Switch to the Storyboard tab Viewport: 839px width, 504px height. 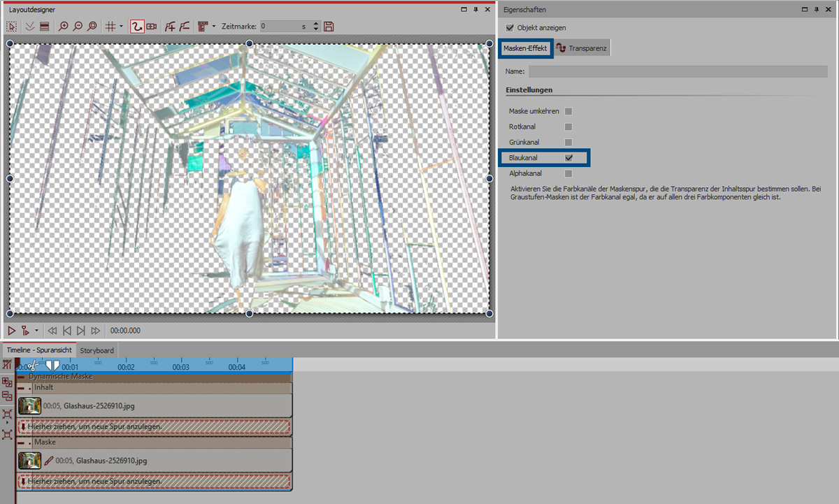[96, 350]
